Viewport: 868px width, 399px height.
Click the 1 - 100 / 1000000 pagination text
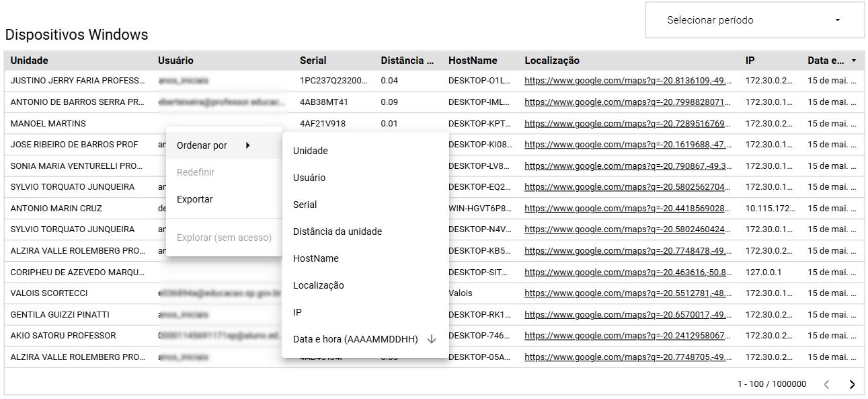point(772,384)
